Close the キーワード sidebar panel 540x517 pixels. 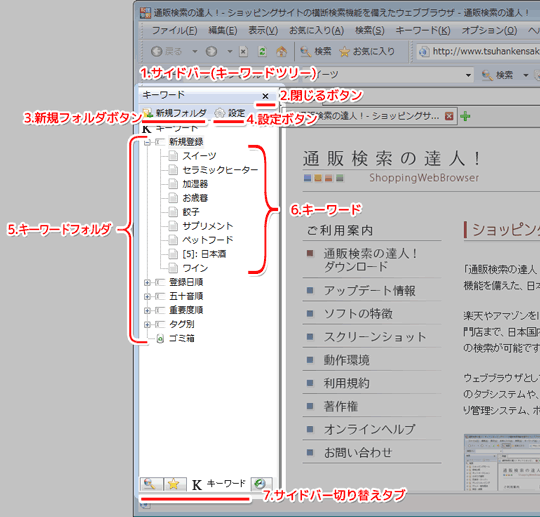[x=265, y=96]
